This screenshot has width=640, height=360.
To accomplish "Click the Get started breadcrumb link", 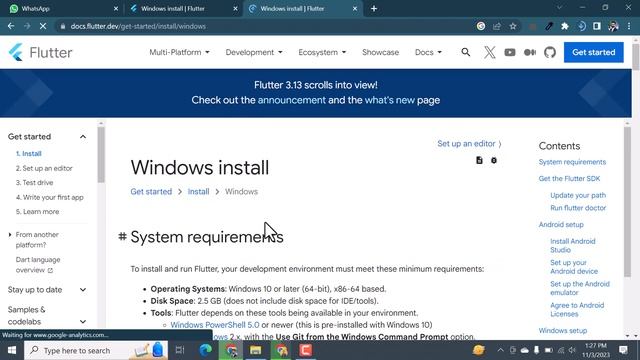I will click(x=151, y=191).
